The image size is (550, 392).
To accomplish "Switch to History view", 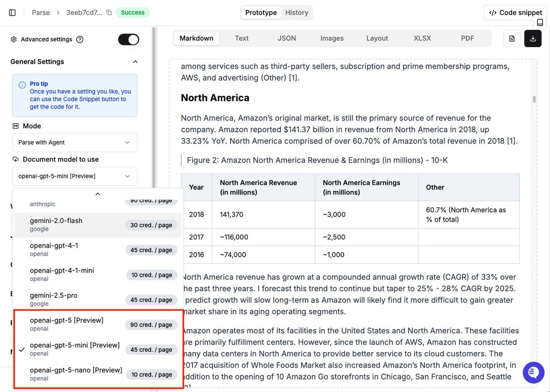I will [297, 12].
